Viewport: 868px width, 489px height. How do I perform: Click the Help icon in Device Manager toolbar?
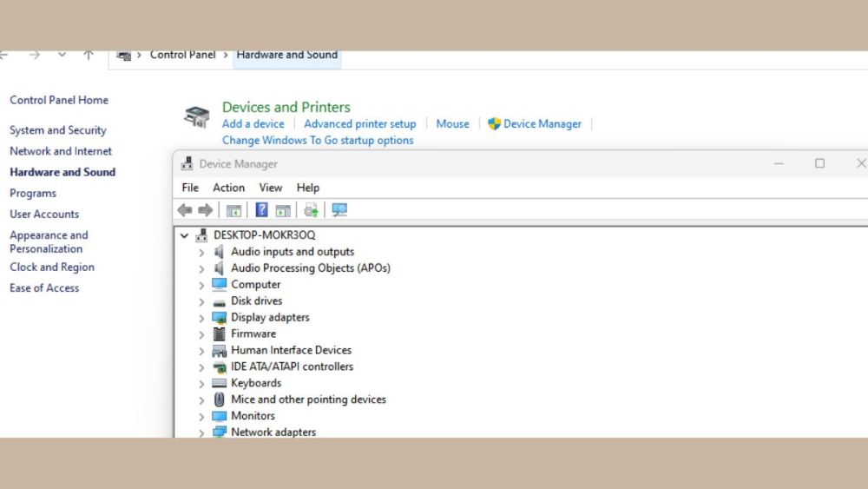261,210
